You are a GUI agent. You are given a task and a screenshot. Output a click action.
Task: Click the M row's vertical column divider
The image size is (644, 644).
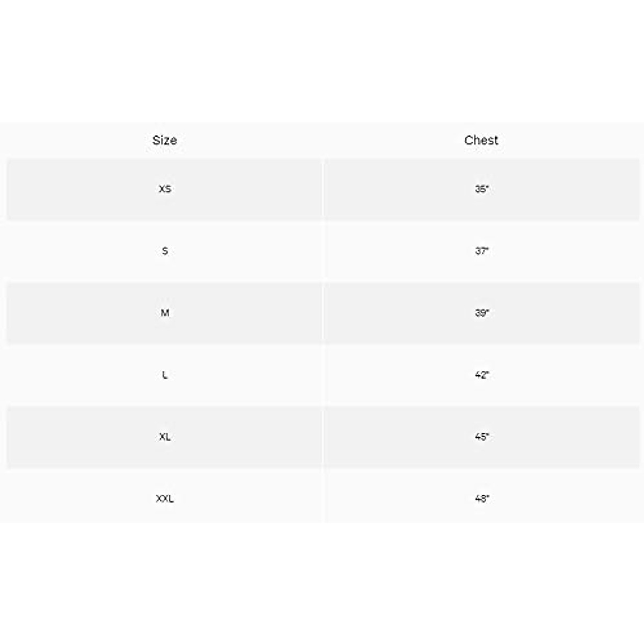(x=323, y=313)
